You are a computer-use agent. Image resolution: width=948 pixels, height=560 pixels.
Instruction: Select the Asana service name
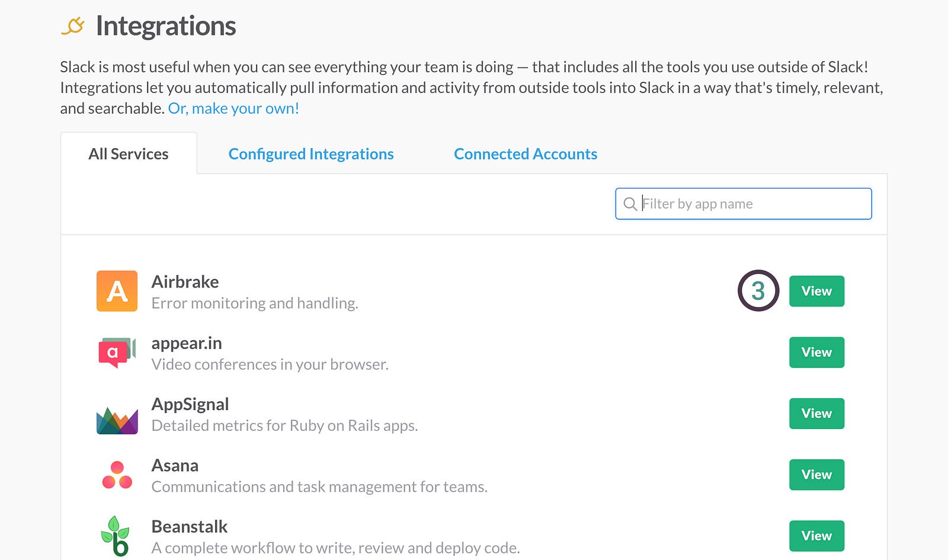coord(175,465)
